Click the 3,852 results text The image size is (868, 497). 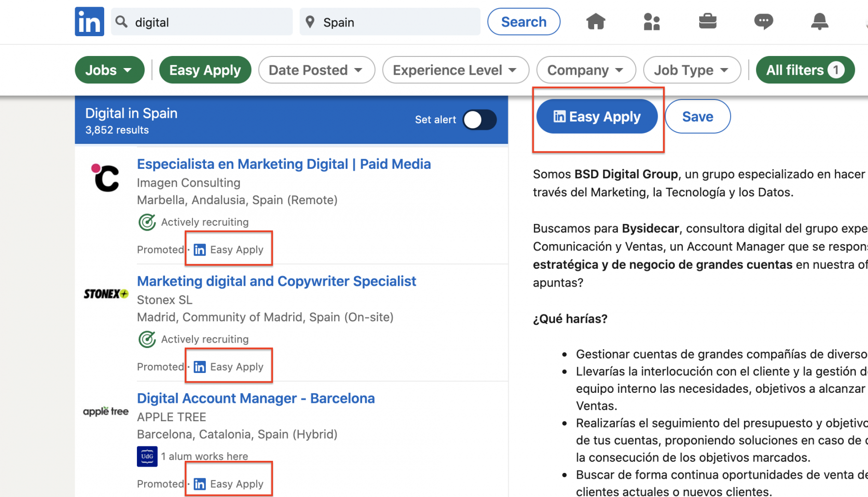click(x=117, y=130)
